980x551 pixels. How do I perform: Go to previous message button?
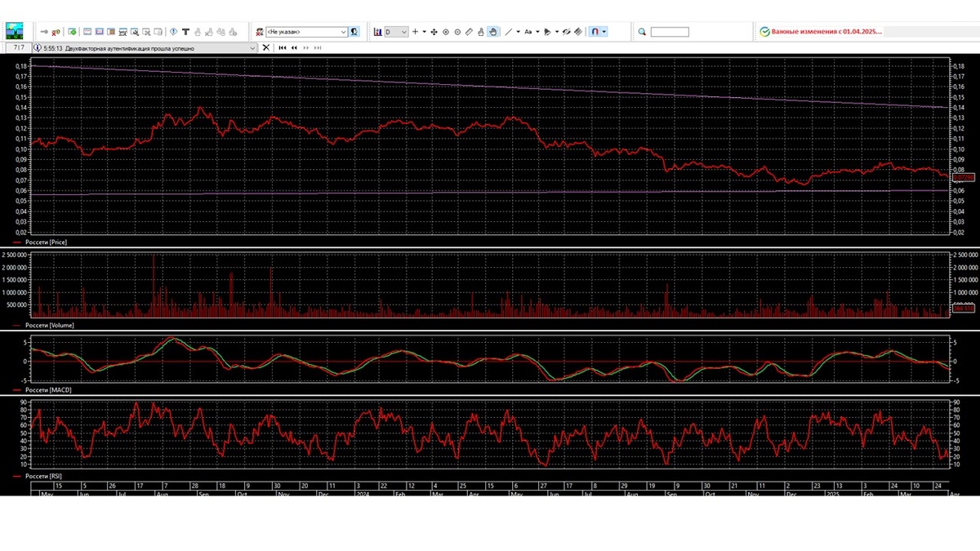point(294,48)
